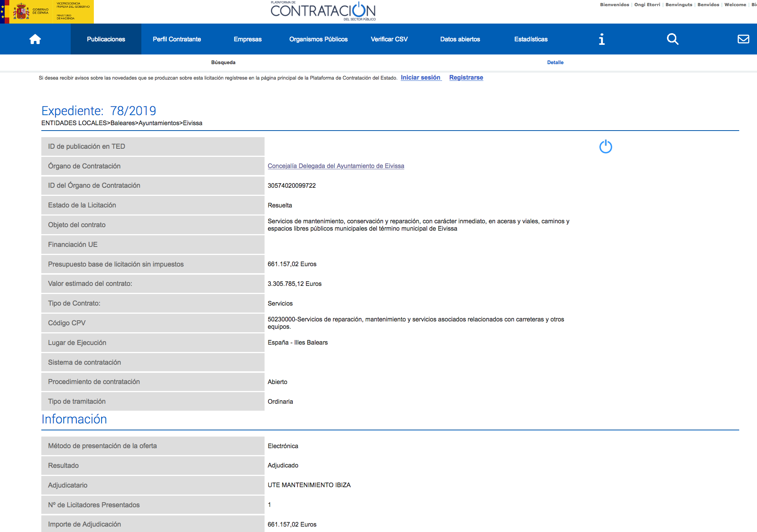Go to the home icon in navigation bar

pos(35,39)
